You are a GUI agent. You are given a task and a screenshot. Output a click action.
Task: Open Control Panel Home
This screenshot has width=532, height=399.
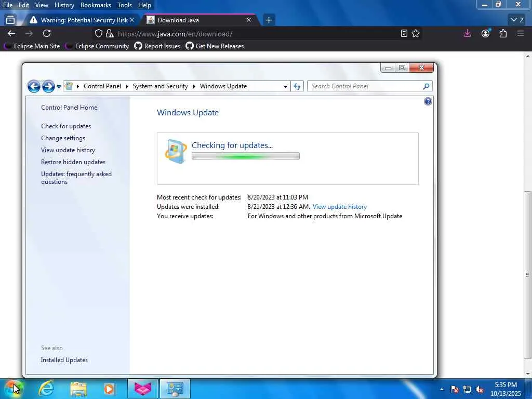pyautogui.click(x=69, y=107)
